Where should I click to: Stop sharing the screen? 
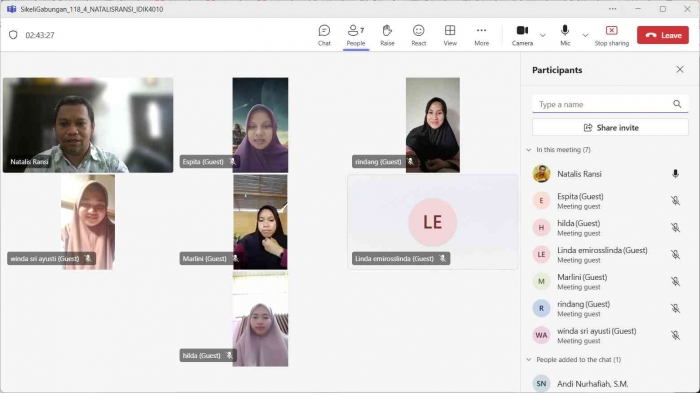pyautogui.click(x=612, y=35)
